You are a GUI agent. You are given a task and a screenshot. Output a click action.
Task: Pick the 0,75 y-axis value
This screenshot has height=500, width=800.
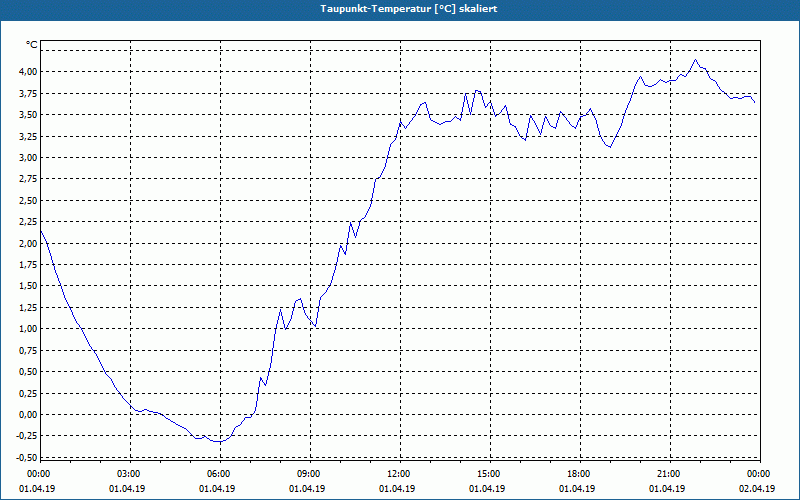(28, 351)
